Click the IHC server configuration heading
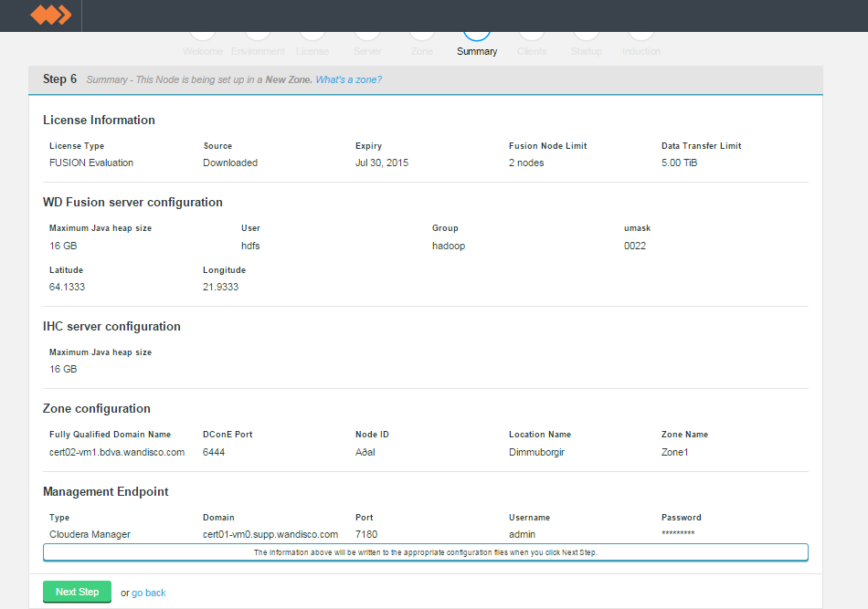Image resolution: width=868 pixels, height=609 pixels. tap(111, 326)
